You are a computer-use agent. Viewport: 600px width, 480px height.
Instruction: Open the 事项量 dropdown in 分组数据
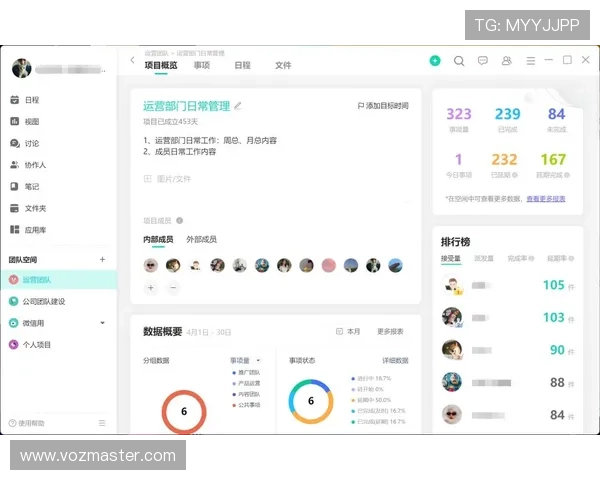(245, 360)
